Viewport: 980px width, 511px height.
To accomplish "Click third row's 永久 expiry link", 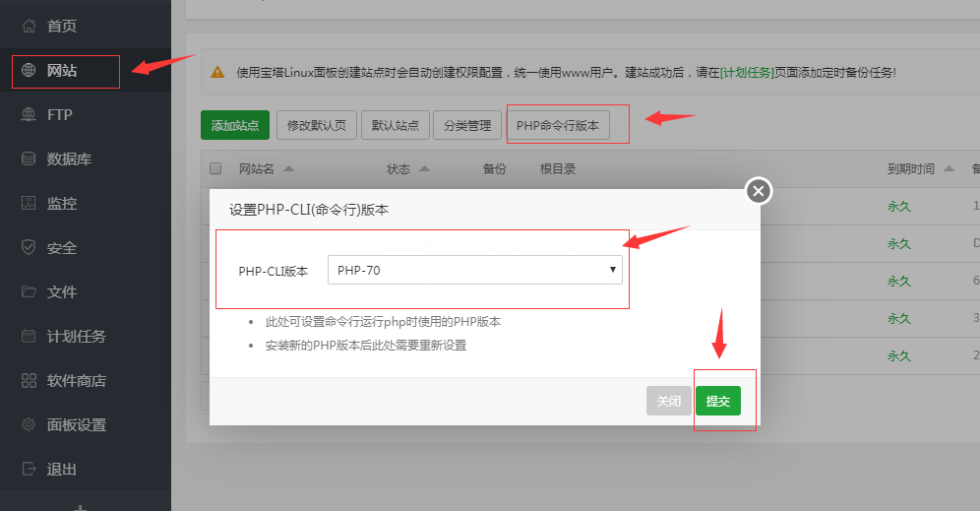I will tap(898, 281).
